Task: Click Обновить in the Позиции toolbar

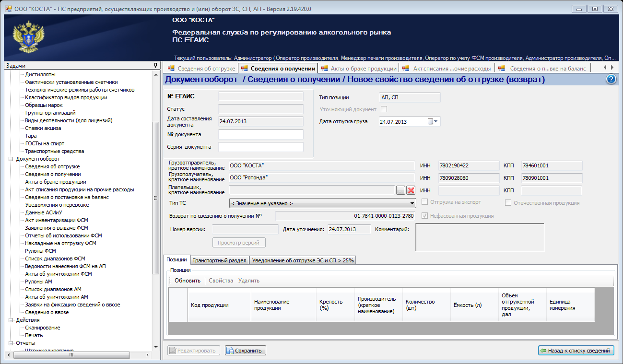Action: (x=188, y=281)
